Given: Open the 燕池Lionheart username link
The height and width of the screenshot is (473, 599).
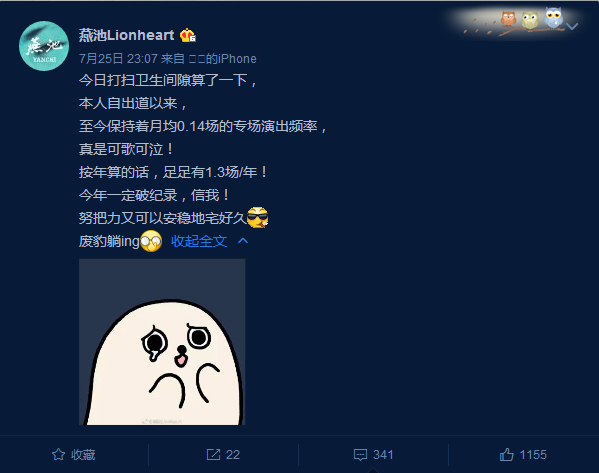Looking at the screenshot, I should coord(126,35).
